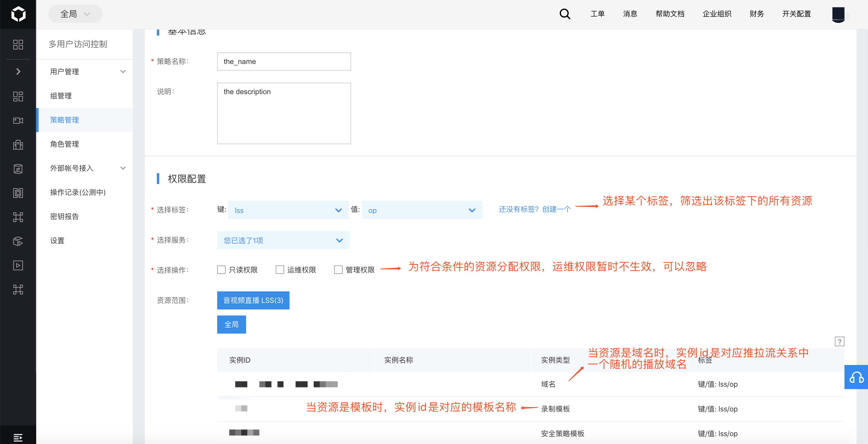
Task: Open the building icon in sidebar
Action: (18, 145)
